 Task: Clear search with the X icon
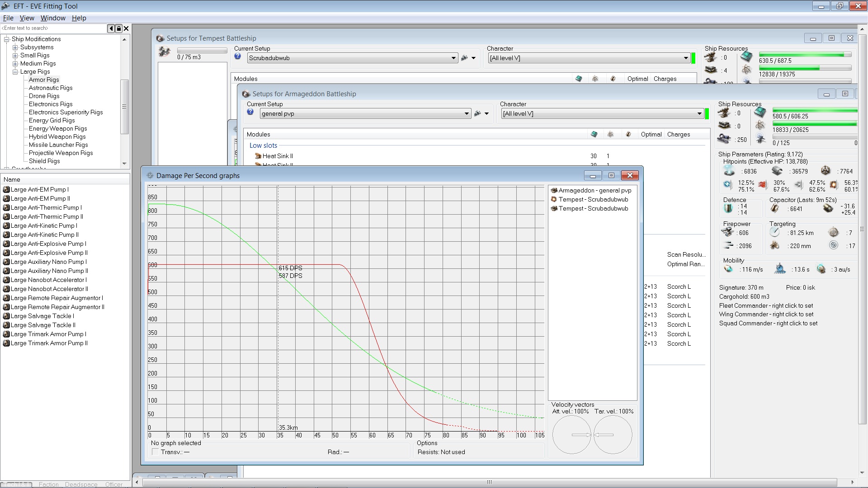click(127, 28)
